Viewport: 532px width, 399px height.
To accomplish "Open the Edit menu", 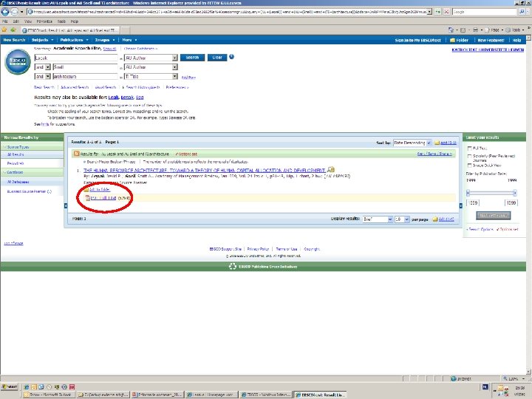I will pyautogui.click(x=16, y=21).
